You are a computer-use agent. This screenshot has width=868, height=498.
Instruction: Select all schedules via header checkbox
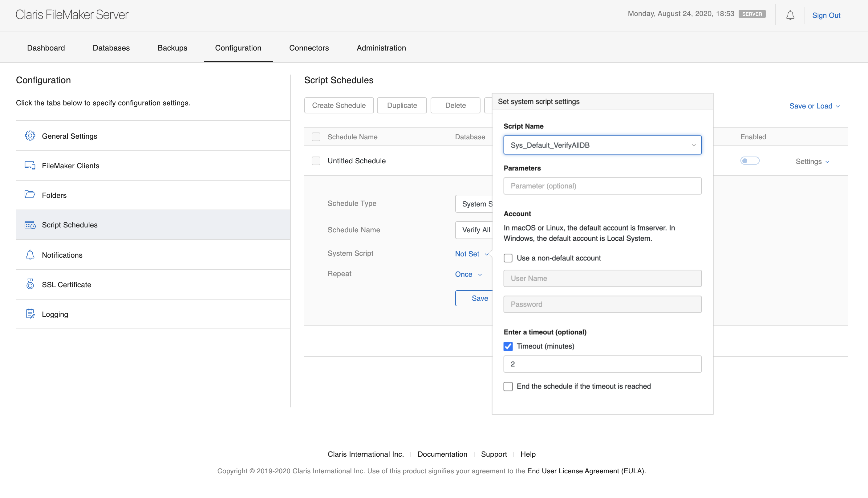316,137
